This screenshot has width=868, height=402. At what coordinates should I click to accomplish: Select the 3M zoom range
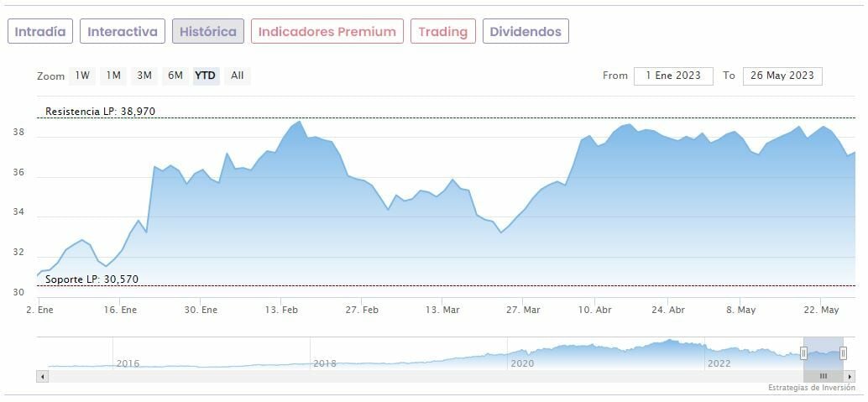coord(144,76)
